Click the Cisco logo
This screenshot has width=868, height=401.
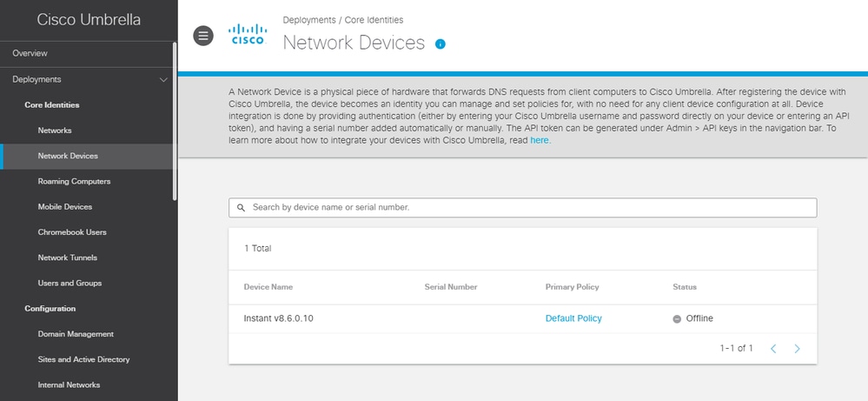pos(248,34)
